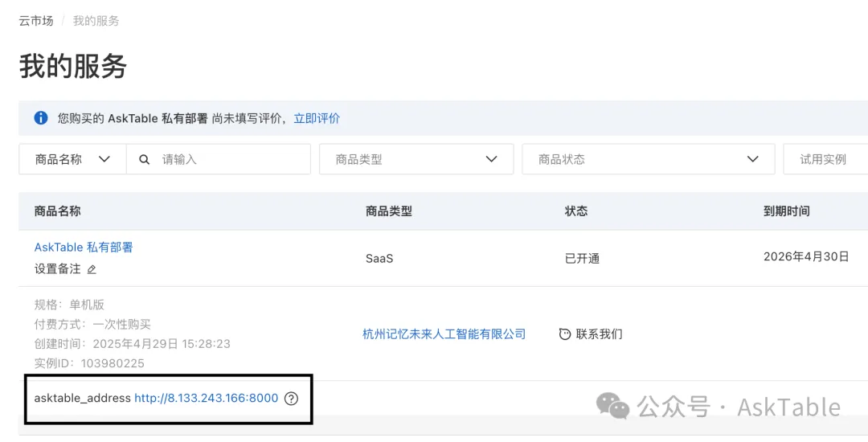The width and height of the screenshot is (868, 442).
Task: Click the smiley icon next to 联系我们
Action: tap(565, 334)
